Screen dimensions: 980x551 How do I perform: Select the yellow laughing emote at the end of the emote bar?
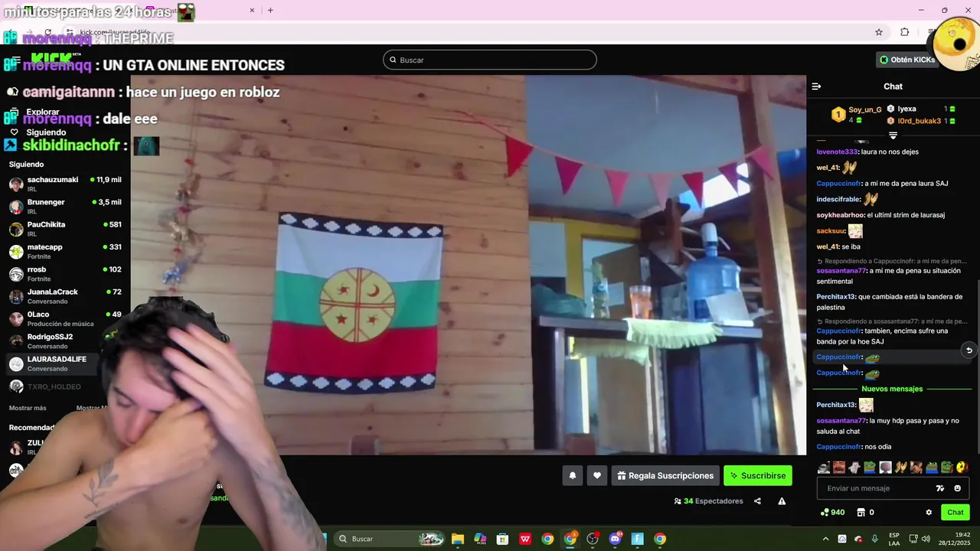point(962,467)
